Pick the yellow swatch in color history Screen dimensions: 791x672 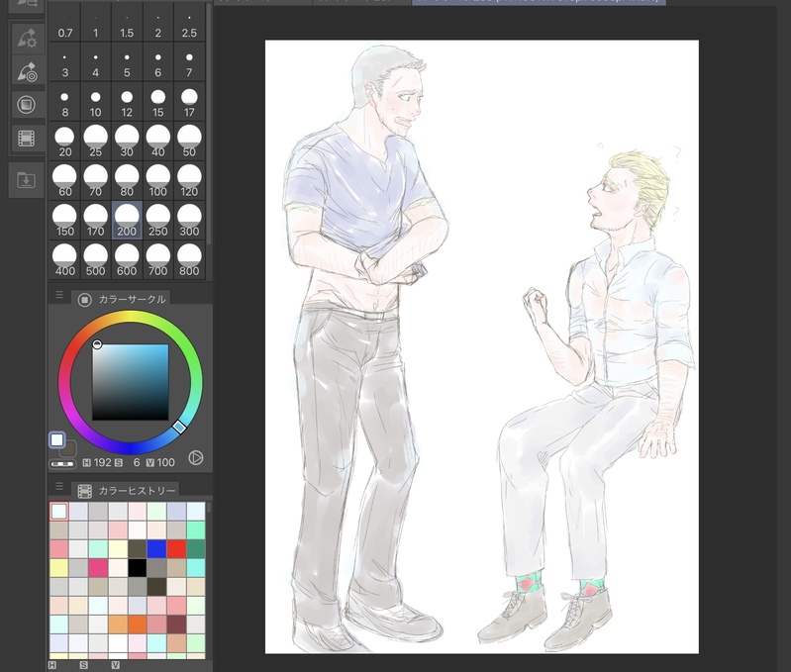[x=59, y=568]
